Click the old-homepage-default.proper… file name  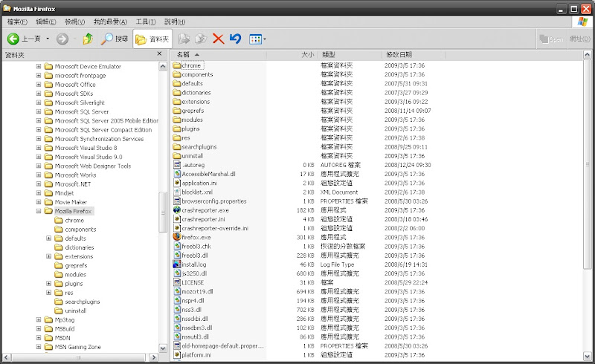pyautogui.click(x=222, y=346)
